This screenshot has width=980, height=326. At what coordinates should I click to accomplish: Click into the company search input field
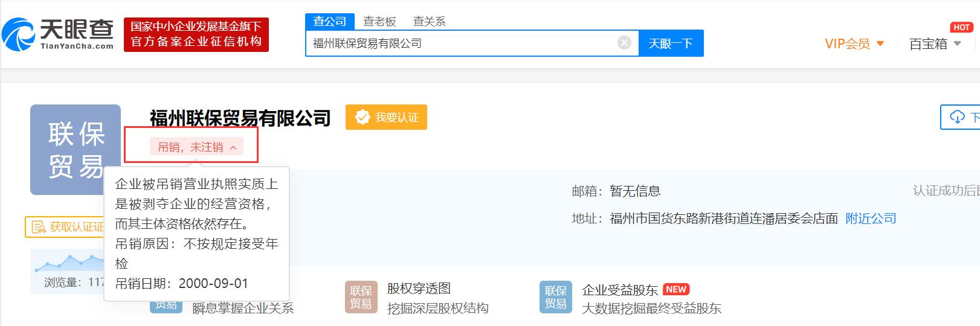pos(459,43)
